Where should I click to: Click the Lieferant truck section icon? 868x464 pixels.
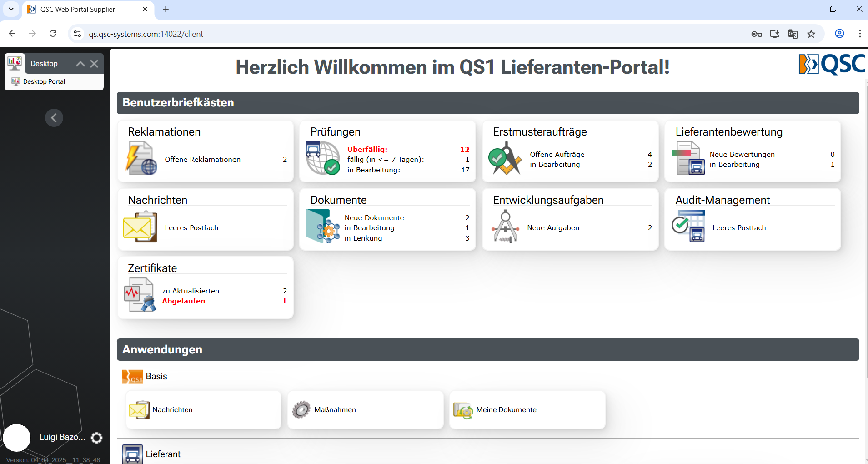pyautogui.click(x=132, y=454)
